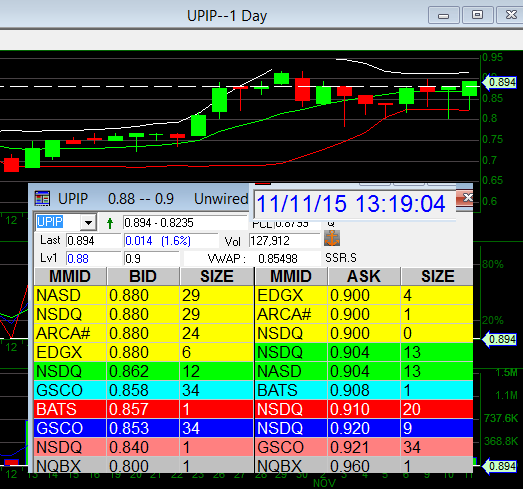Image resolution: width=523 pixels, height=489 pixels.
Task: Select the NSDQ 0.910 ask row
Action: tap(364, 409)
